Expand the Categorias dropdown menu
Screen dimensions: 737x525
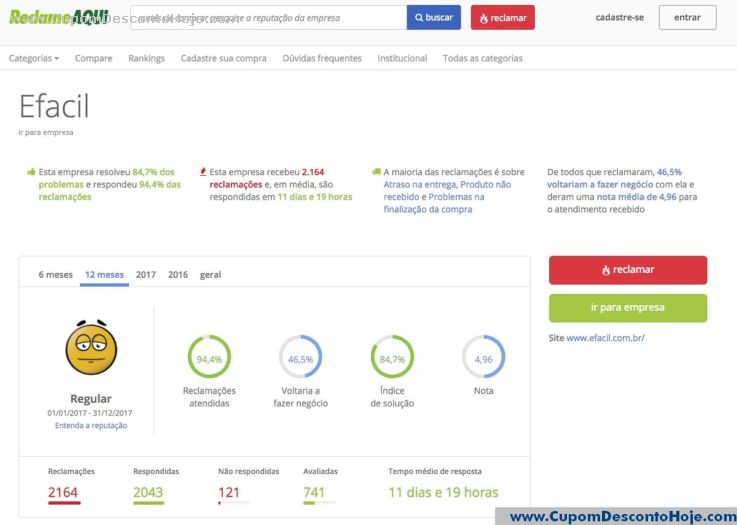(x=34, y=58)
